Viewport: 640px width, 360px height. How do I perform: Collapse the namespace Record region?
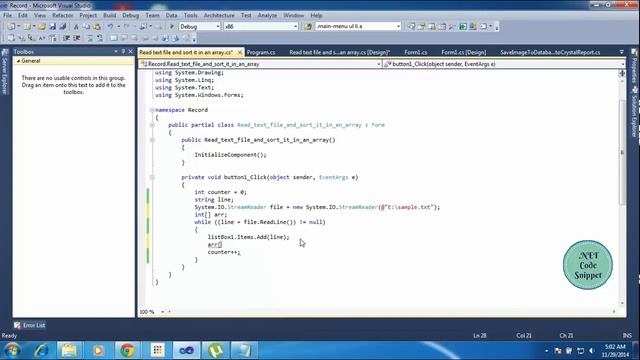pos(152,110)
